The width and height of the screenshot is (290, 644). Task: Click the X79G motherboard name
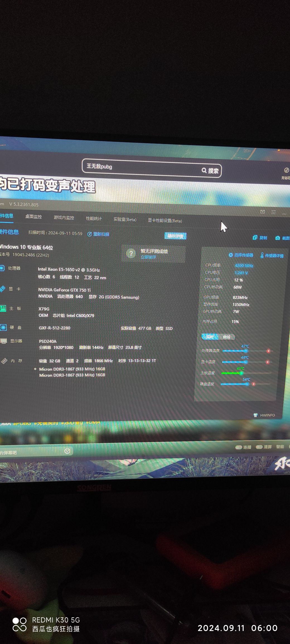44,309
